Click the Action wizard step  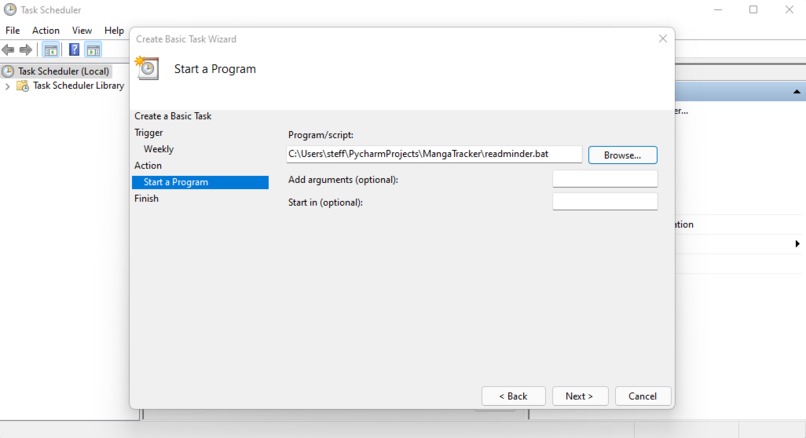pos(148,166)
